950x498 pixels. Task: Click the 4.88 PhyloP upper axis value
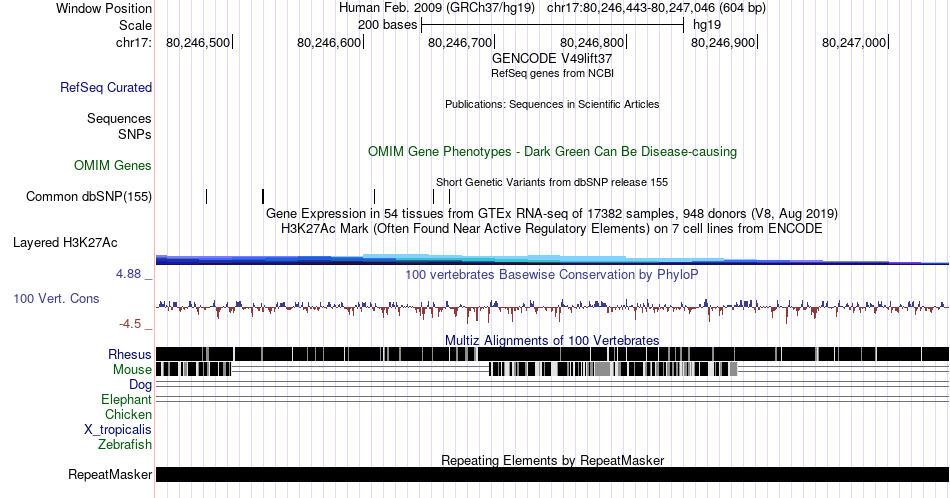[128, 274]
